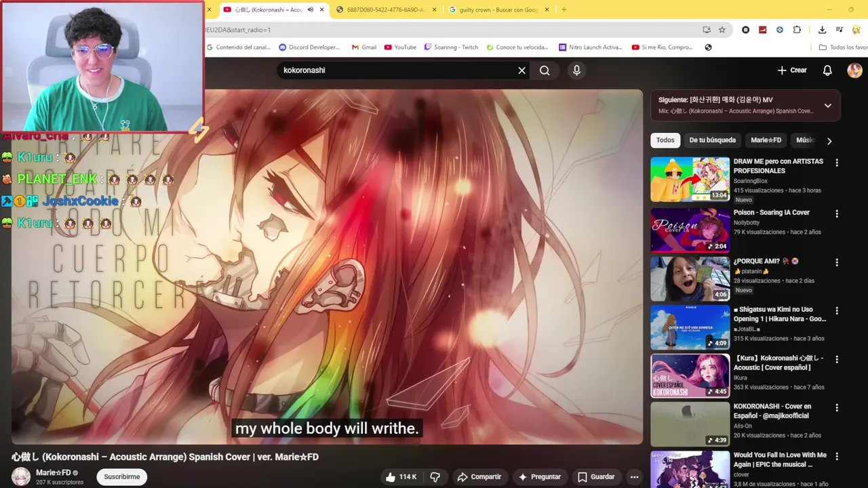Open the Kura Kokoronashi Acoustic cover title
Image resolution: width=868 pixels, height=488 pixels.
(x=778, y=363)
